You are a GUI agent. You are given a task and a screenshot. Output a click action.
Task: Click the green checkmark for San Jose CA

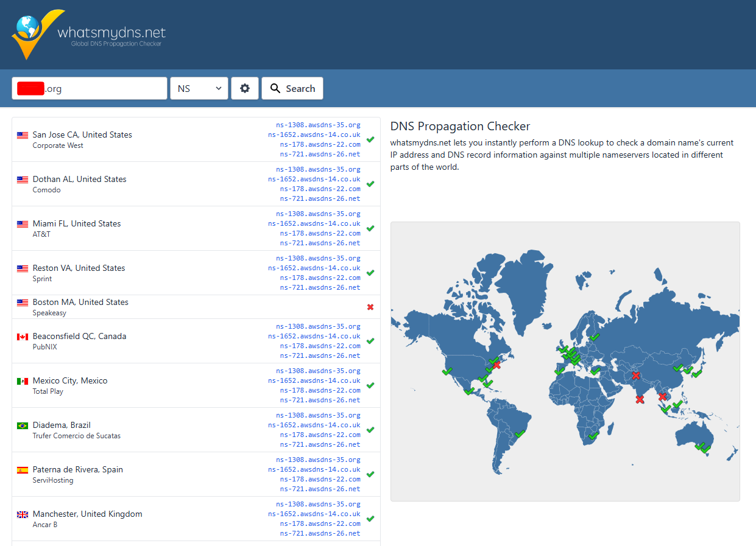(x=370, y=139)
